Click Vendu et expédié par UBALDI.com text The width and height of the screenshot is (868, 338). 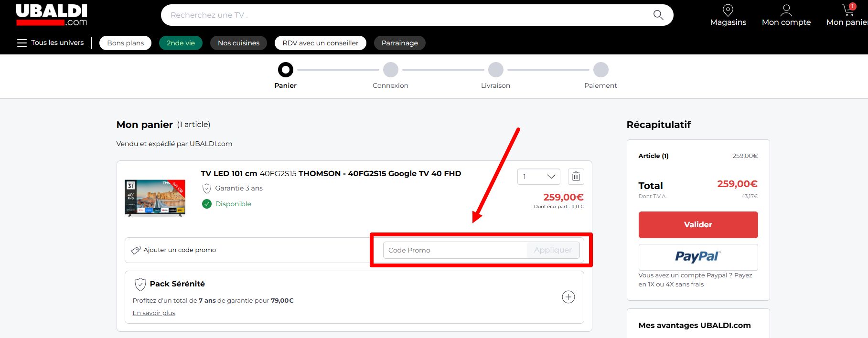point(174,144)
